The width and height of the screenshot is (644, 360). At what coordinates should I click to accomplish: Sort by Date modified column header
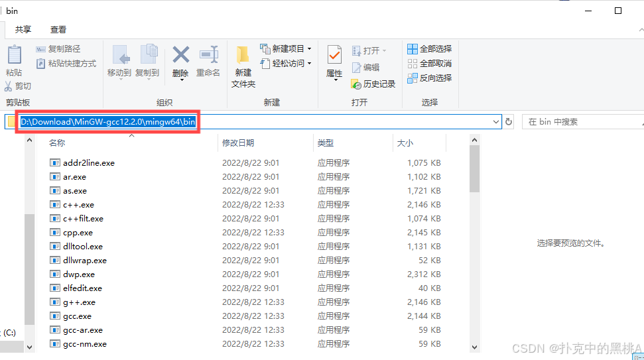[x=238, y=143]
